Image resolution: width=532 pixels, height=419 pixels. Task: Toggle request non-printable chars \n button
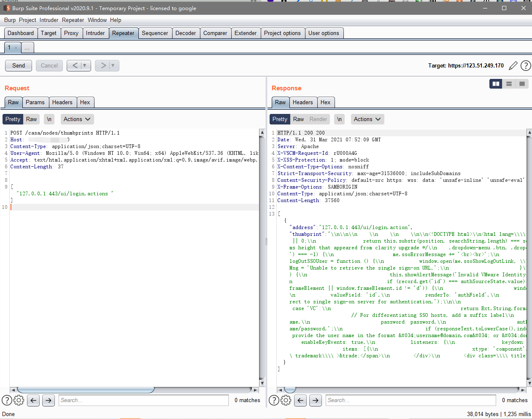(x=49, y=119)
